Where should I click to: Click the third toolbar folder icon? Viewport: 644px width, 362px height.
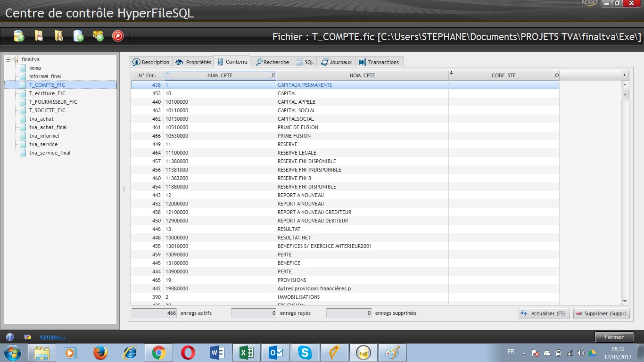58,36
